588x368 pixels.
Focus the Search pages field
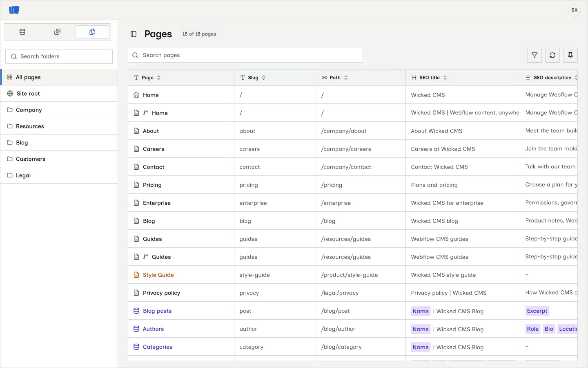pos(245,55)
